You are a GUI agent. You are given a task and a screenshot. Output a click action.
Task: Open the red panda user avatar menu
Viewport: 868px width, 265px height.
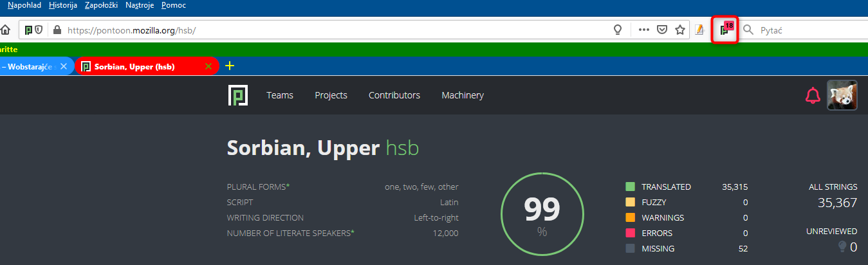[842, 95]
